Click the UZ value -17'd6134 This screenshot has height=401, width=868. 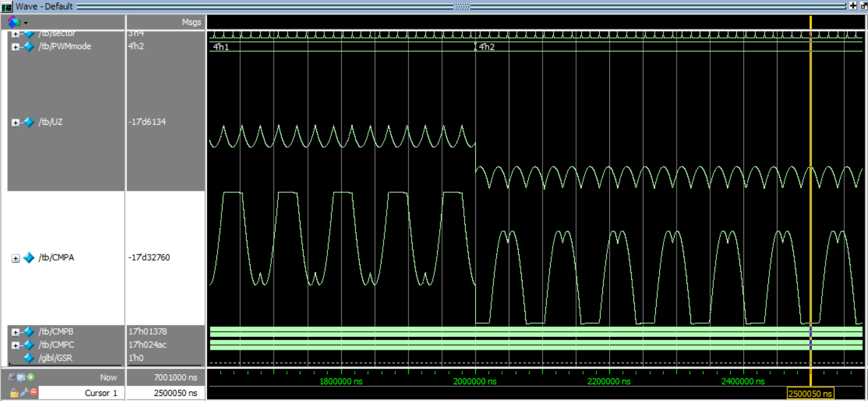147,122
